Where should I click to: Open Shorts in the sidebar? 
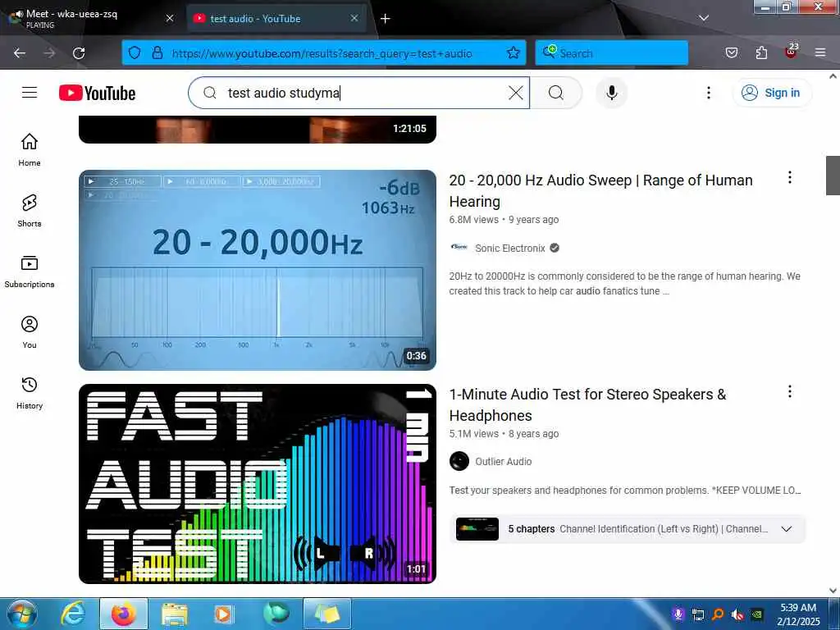pos(30,211)
